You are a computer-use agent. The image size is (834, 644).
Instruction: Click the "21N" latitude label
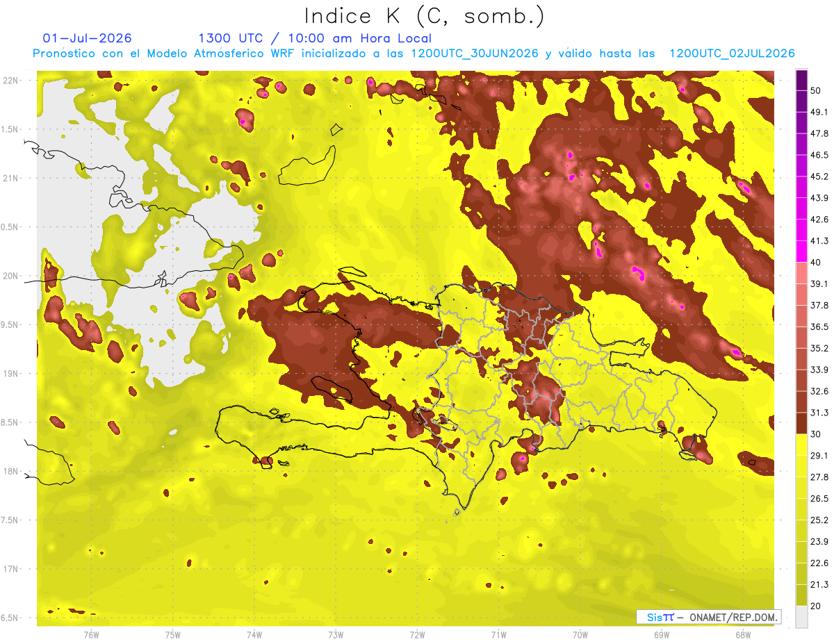click(10, 178)
